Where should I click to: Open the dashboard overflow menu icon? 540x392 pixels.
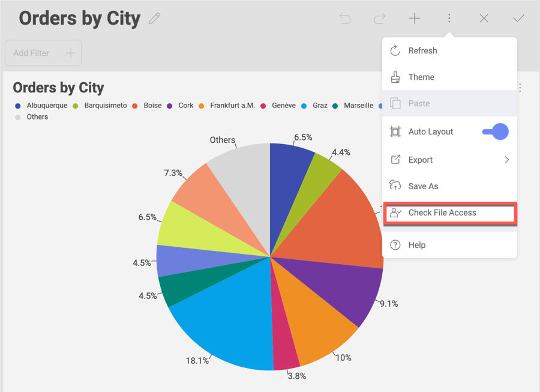(449, 18)
